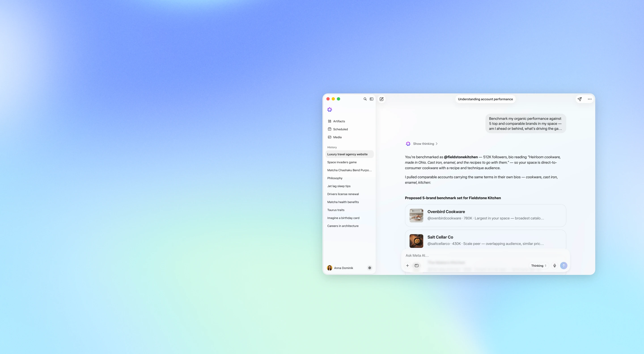Click the @fieldstonekitchen mention
This screenshot has width=644, height=354.
coord(460,157)
